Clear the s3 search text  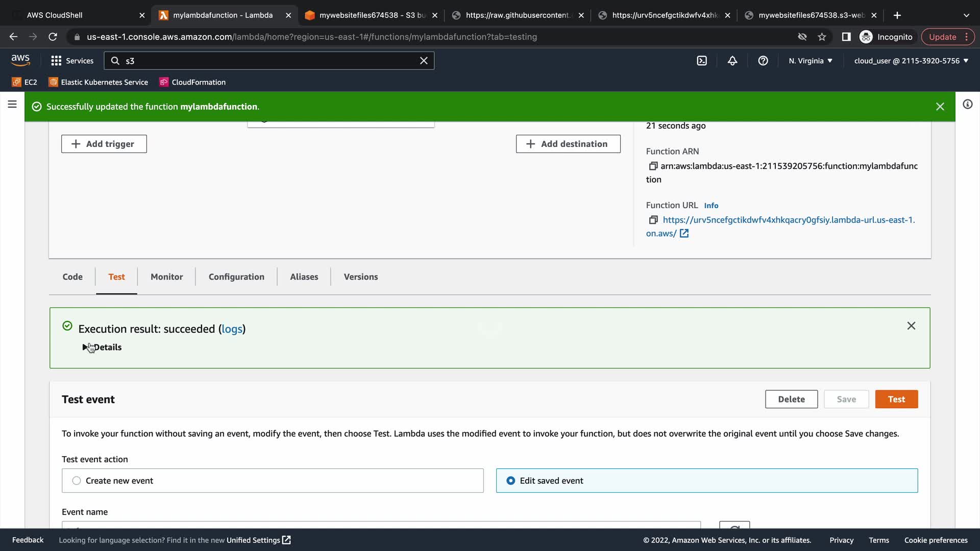click(424, 61)
